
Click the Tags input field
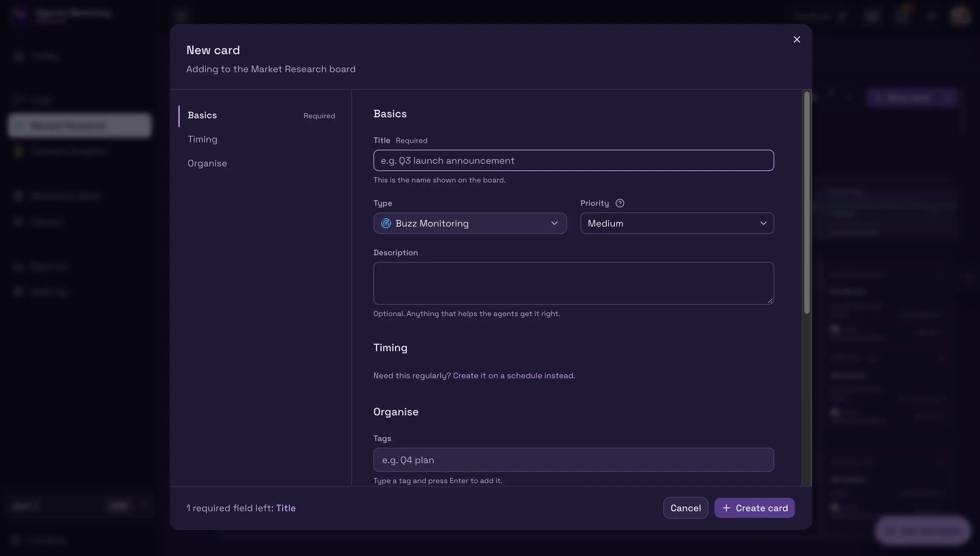[573, 460]
